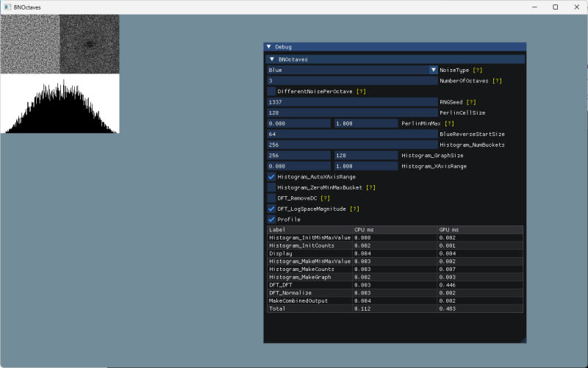Collapse the Debug window with its triangle
This screenshot has height=368, width=588.
click(269, 47)
